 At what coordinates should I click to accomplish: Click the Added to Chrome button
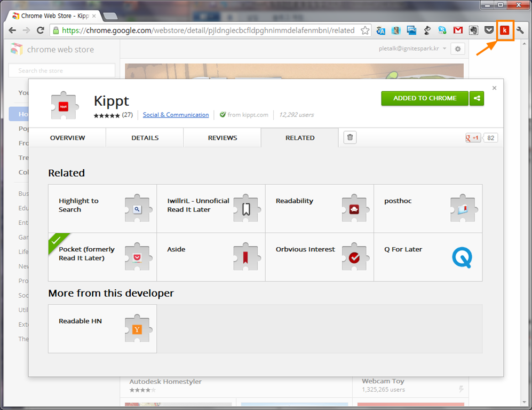point(424,98)
